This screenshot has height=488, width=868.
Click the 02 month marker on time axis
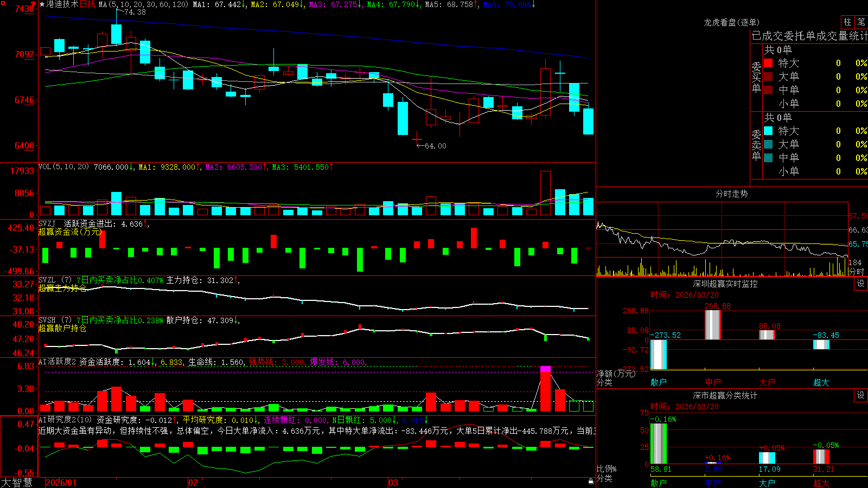tap(193, 483)
